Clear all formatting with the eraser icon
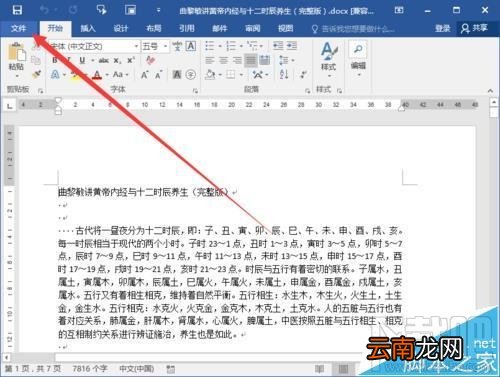 pos(150,60)
